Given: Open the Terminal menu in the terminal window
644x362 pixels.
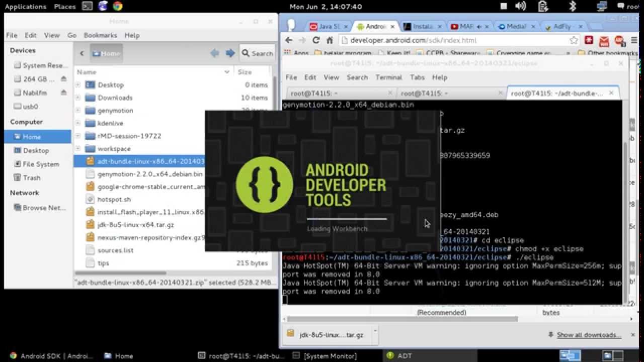Looking at the screenshot, I should tap(389, 77).
